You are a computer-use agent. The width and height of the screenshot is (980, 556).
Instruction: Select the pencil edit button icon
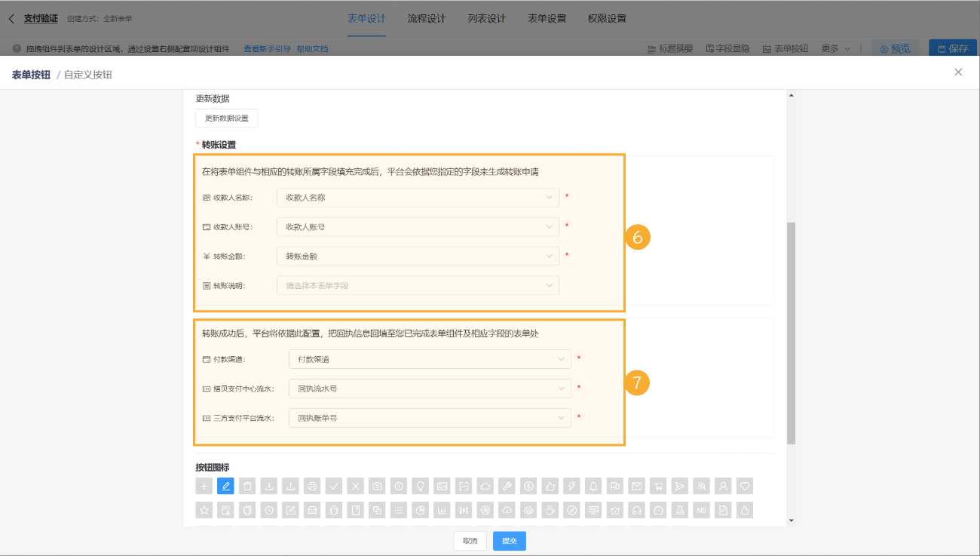[x=225, y=486]
